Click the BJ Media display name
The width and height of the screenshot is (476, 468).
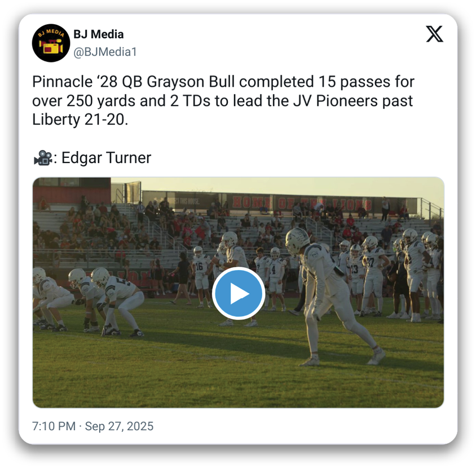click(x=98, y=34)
